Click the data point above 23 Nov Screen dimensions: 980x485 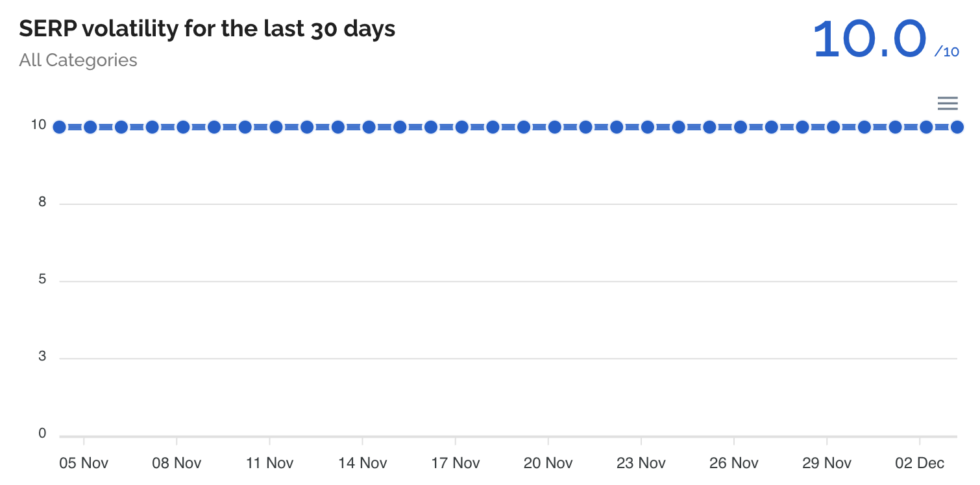pos(647,127)
